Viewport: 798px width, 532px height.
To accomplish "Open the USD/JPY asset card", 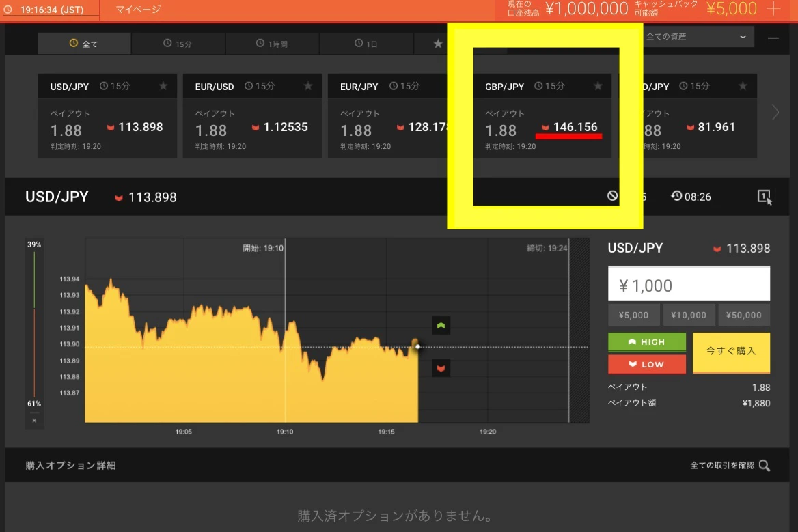I will click(x=107, y=116).
